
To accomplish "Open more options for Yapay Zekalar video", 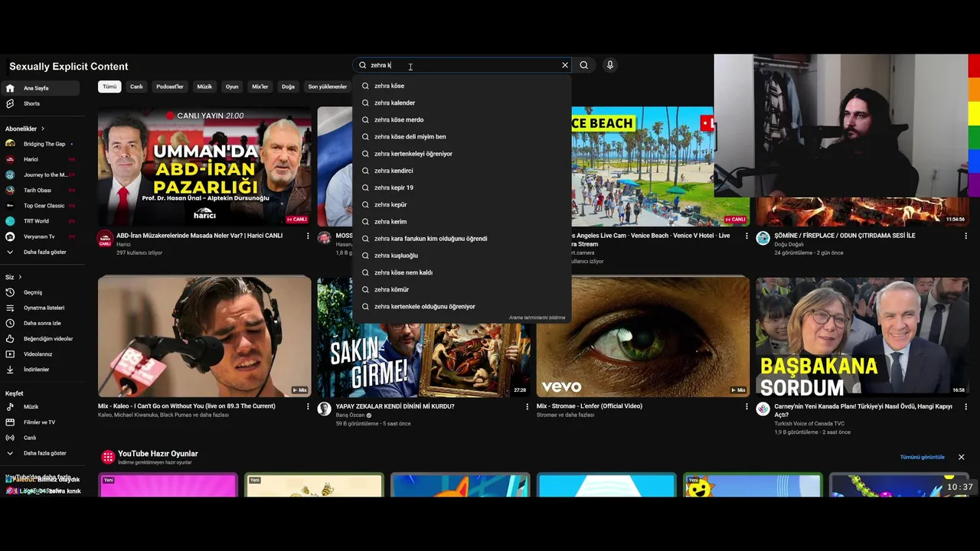I will tap(527, 407).
